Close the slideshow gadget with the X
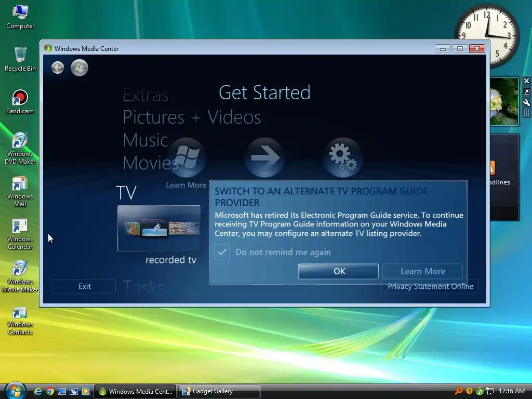532x399 pixels. click(526, 81)
